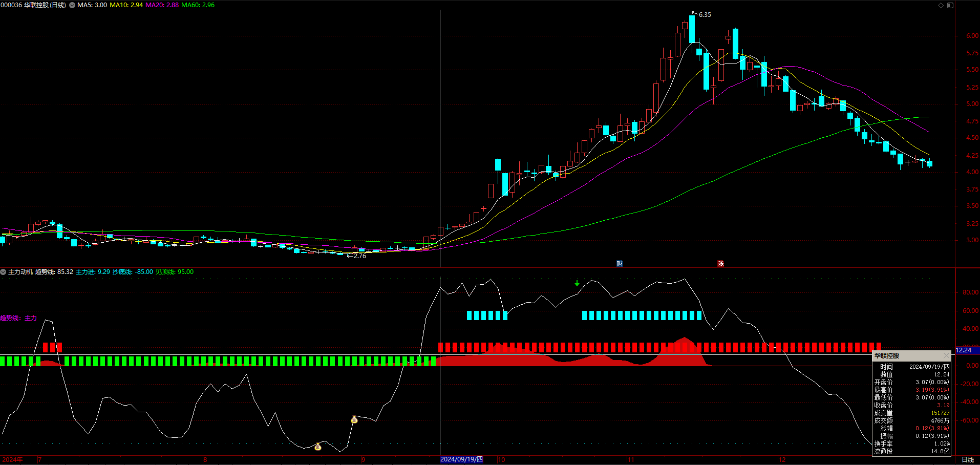Click the 成交额 4766万 row
The width and height of the screenshot is (980, 465).
click(911, 420)
